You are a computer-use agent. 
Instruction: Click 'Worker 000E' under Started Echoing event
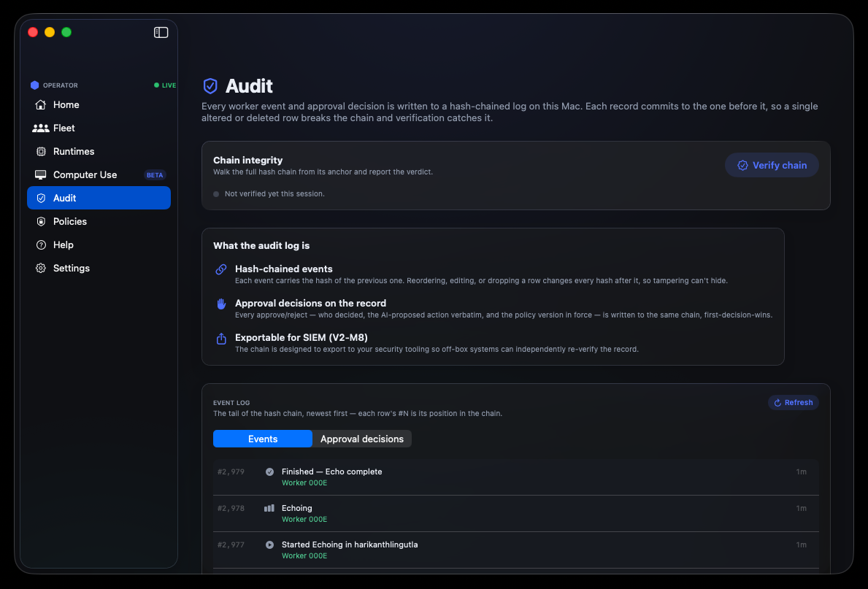pyautogui.click(x=304, y=555)
